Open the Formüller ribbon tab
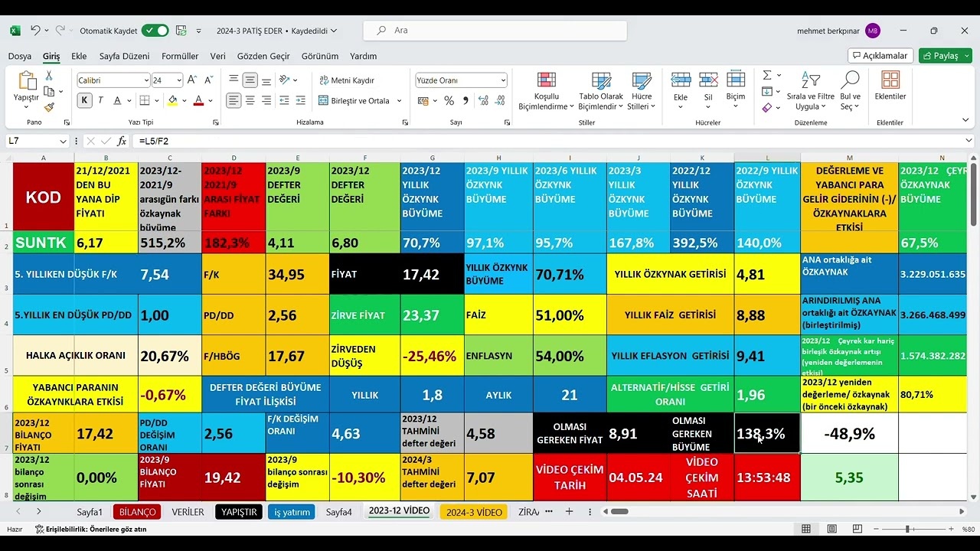The height and width of the screenshot is (551, 980). [180, 56]
